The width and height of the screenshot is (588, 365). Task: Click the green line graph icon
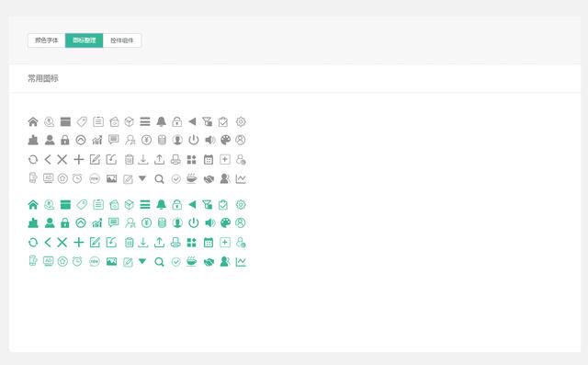(x=241, y=262)
